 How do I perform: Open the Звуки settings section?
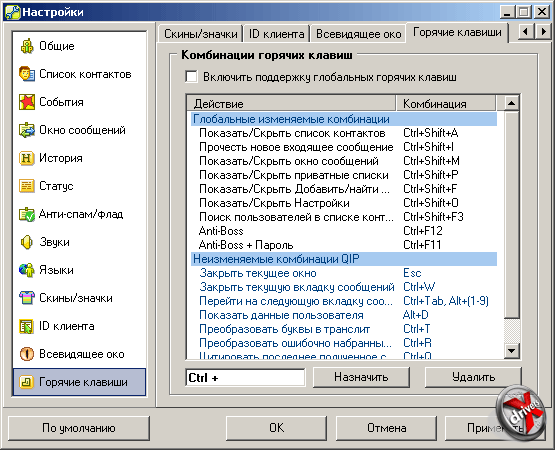click(x=80, y=242)
